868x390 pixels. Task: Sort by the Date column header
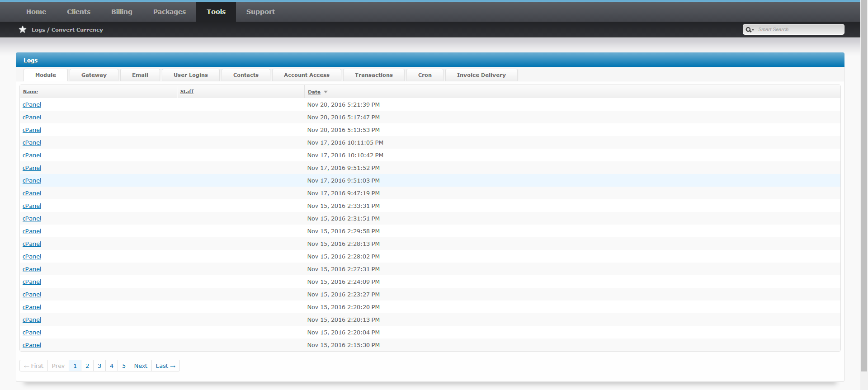click(314, 92)
